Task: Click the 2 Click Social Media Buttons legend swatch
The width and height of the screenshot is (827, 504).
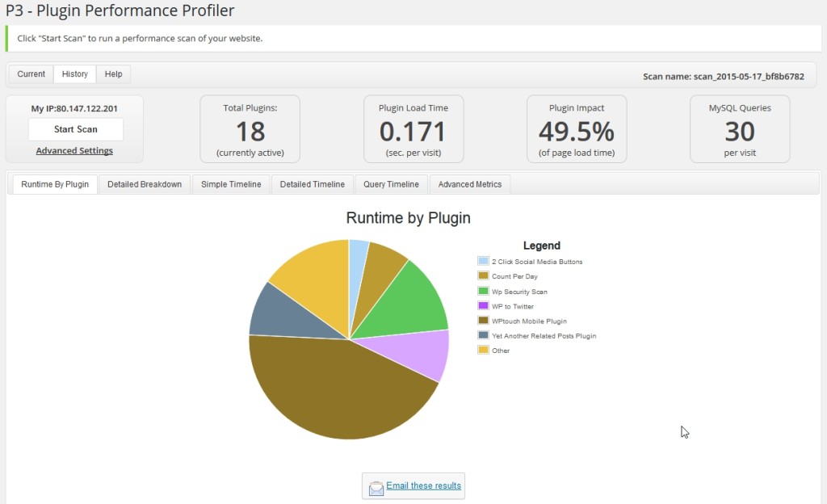Action: 483,262
